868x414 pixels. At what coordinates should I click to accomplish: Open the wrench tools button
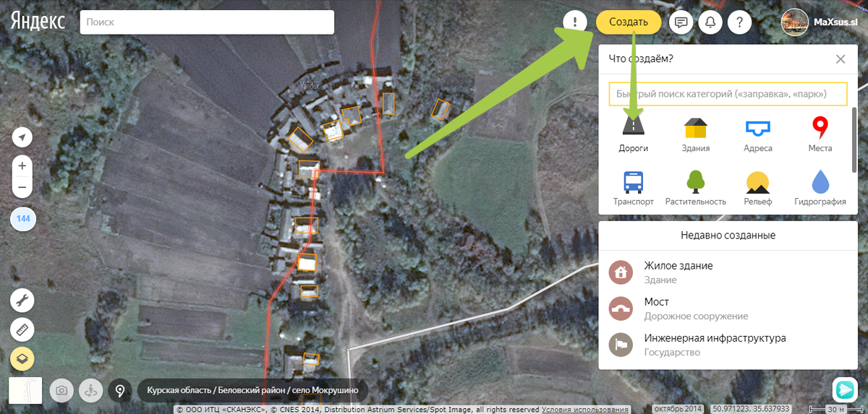tap(22, 300)
